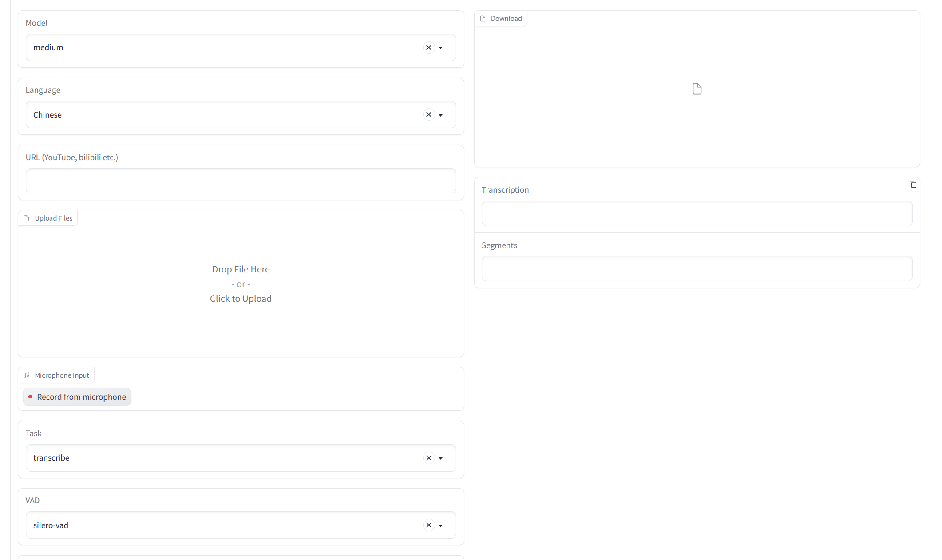
Task: Copy the Transcription text icon
Action: (x=913, y=185)
